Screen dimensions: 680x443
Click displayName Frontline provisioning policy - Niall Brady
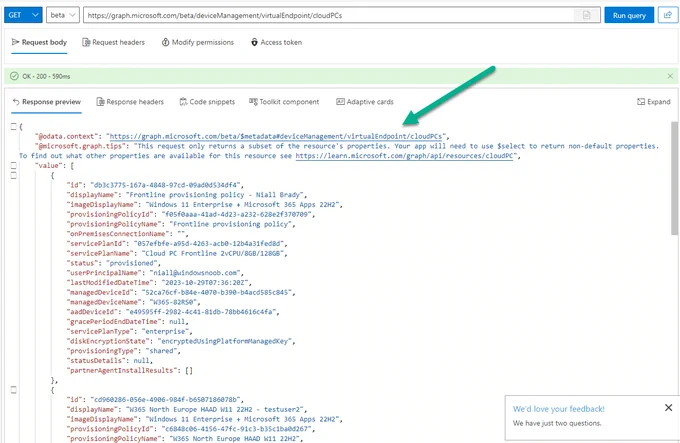pos(216,195)
